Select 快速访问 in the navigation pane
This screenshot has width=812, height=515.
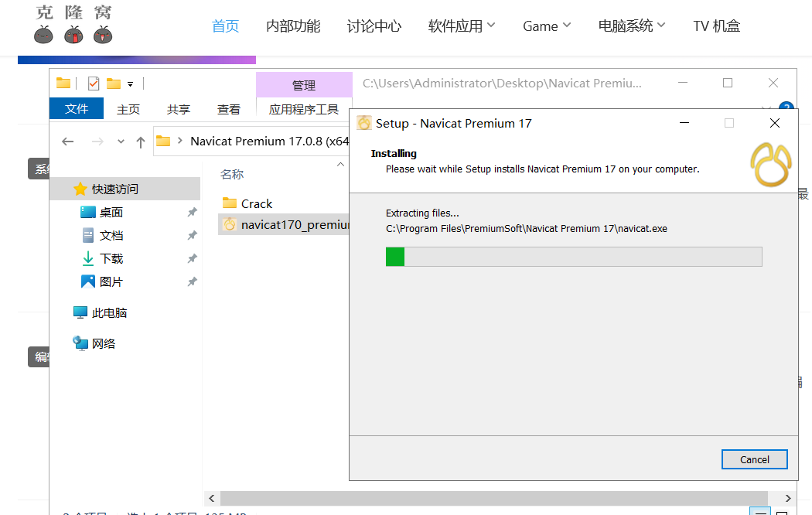(125, 189)
